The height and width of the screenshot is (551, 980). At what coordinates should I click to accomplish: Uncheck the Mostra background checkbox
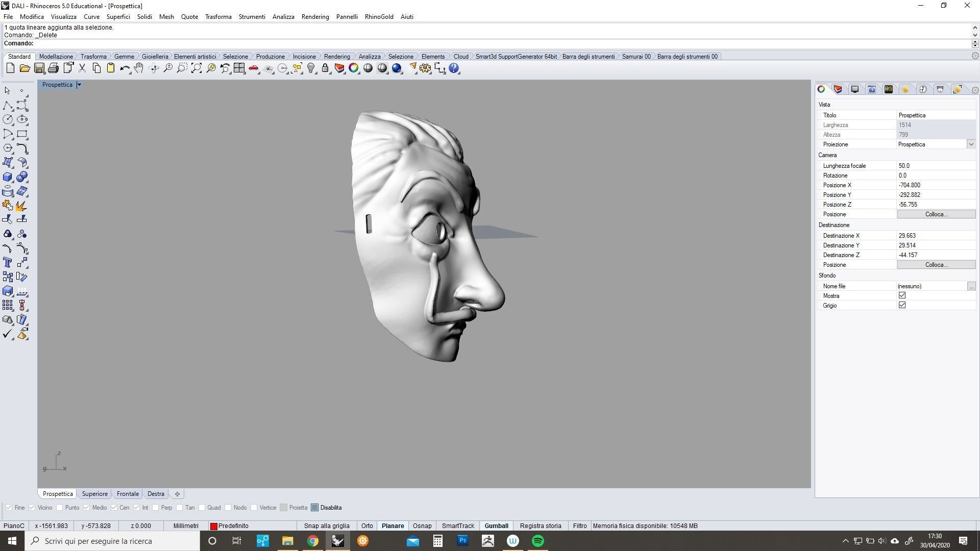coord(902,295)
